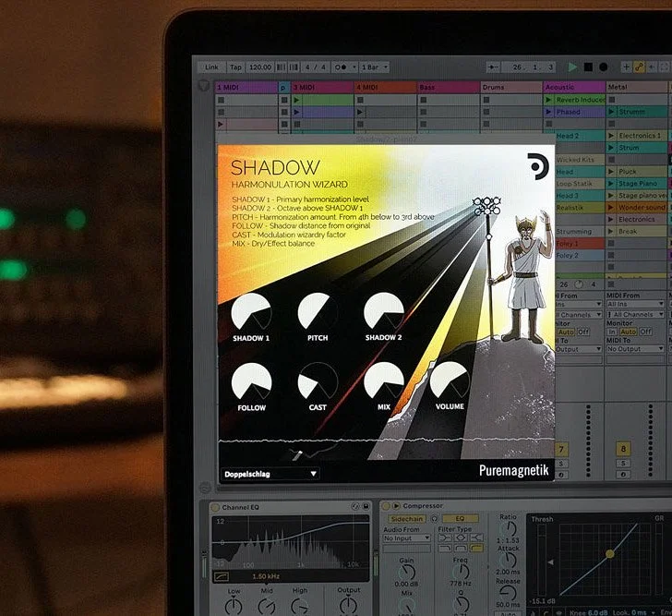Arm track 8 for recording
Viewport: 672px width, 616px height.
623,475
